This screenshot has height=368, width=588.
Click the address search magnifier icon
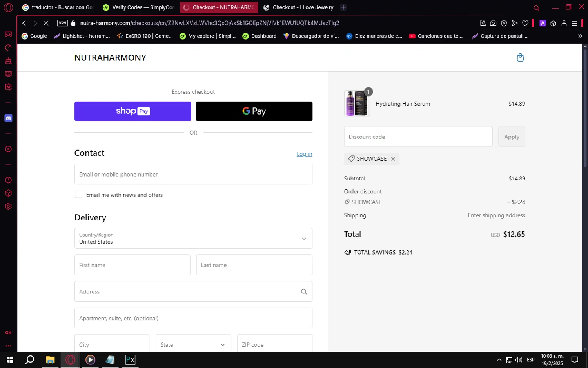click(304, 291)
